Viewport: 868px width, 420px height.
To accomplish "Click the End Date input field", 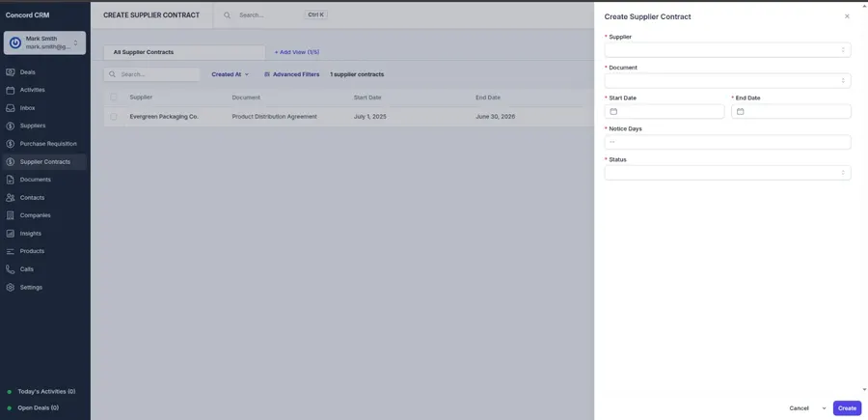I will point(791,111).
